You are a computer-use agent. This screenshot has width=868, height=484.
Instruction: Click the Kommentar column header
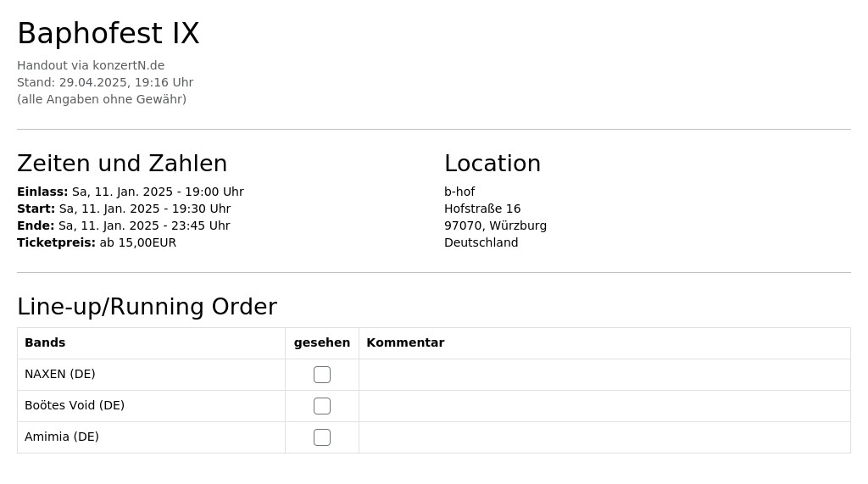(x=405, y=342)
